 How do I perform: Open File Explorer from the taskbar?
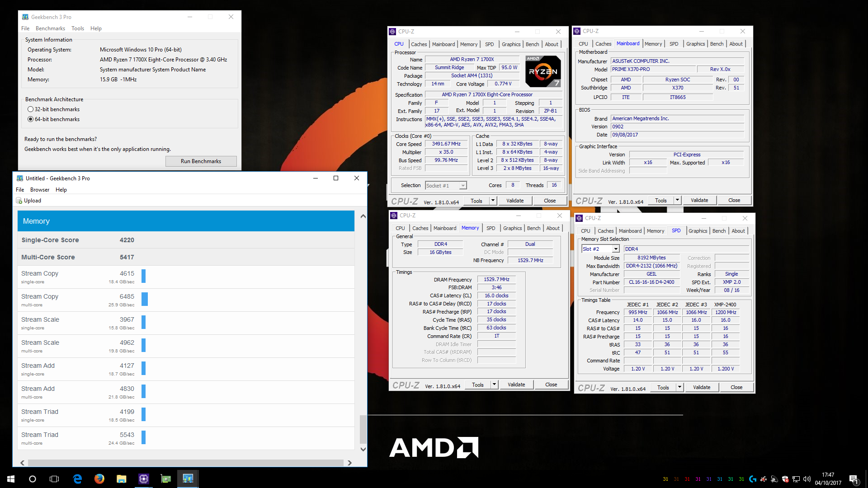(122, 479)
